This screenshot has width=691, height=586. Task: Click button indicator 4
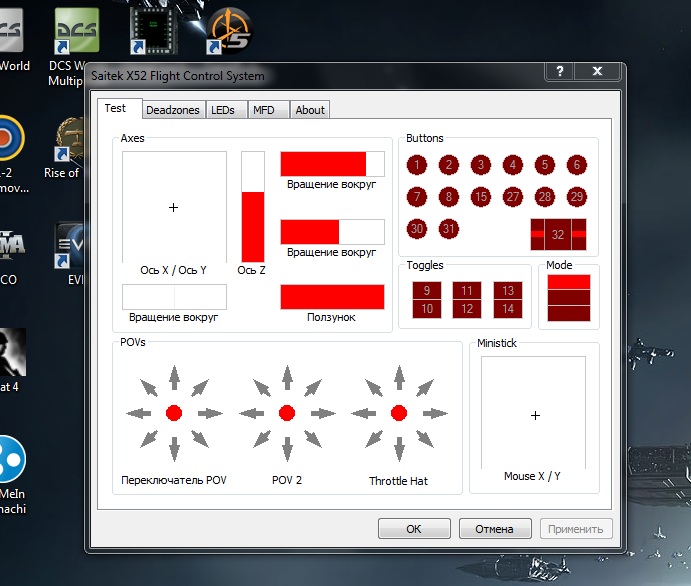tap(513, 165)
